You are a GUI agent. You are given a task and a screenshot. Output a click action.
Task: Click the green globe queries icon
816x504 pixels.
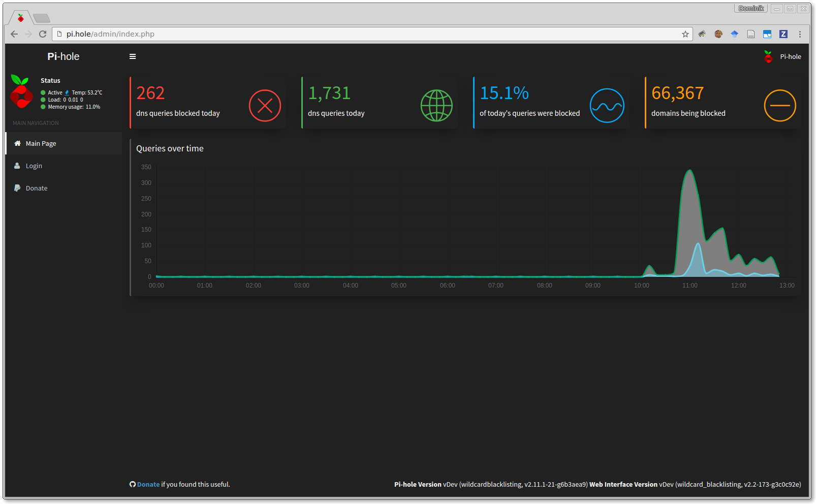[436, 106]
